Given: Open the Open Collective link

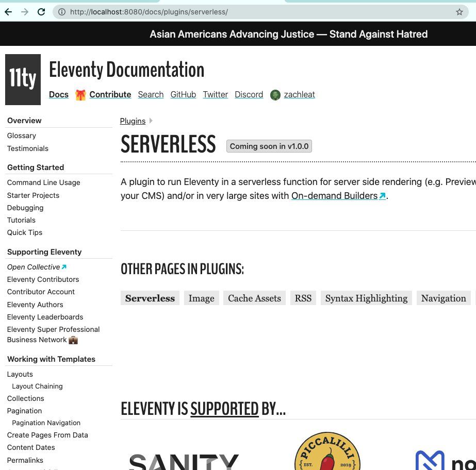Looking at the screenshot, I should [x=34, y=267].
